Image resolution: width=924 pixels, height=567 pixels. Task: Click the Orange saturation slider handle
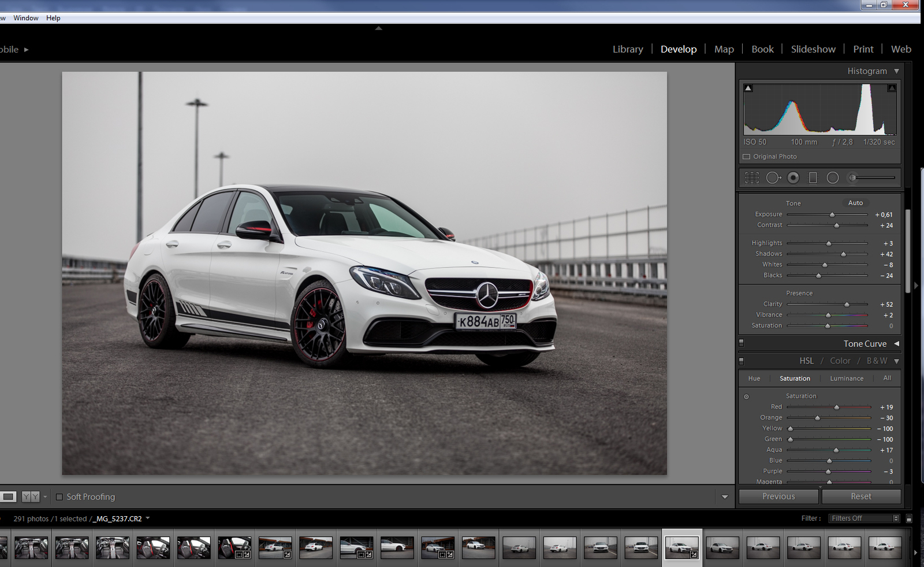[817, 418]
